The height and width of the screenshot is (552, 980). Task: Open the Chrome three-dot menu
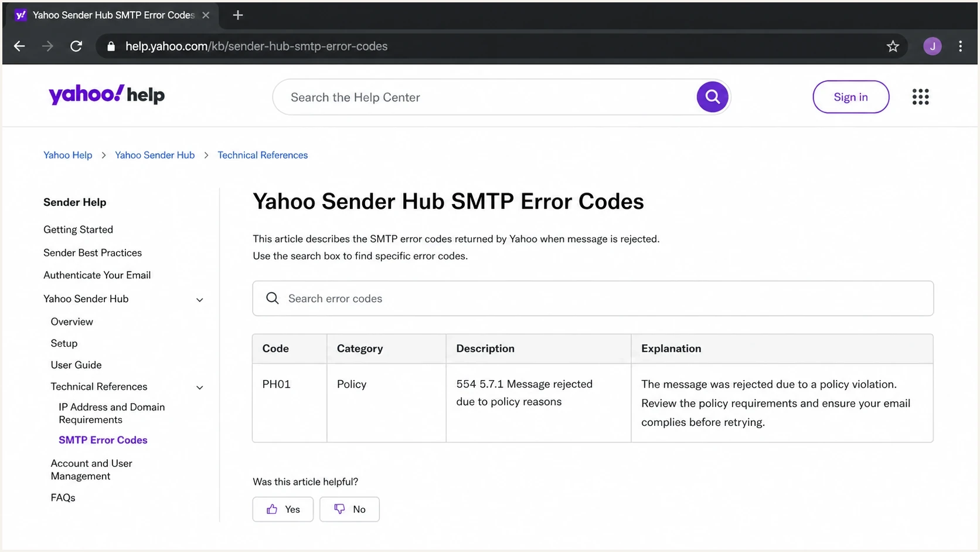click(x=960, y=46)
